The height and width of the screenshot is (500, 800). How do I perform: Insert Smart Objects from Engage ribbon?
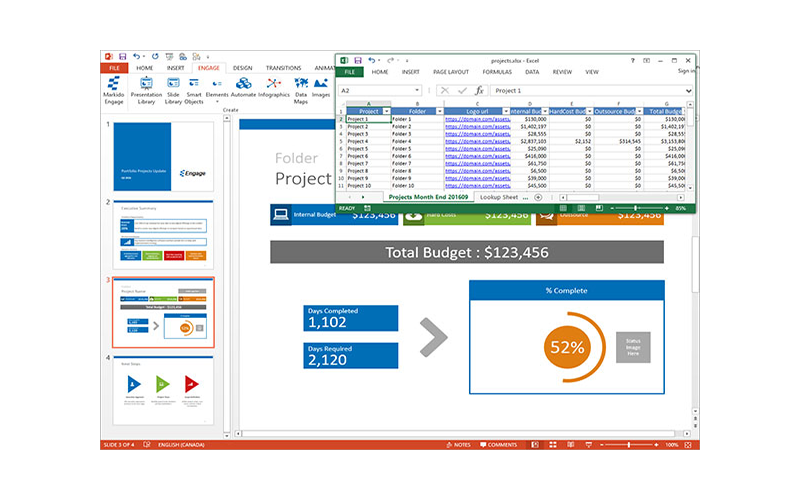coord(194,91)
